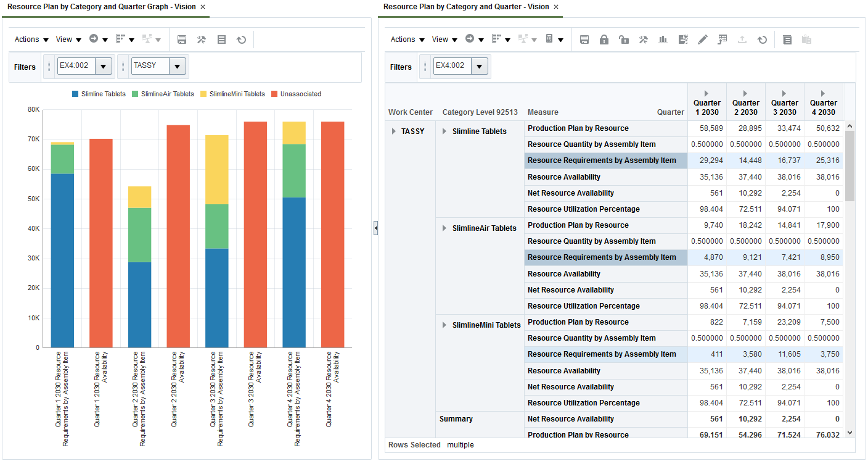
Task: Click the splitter collapse arrow between the panels
Action: click(x=375, y=229)
